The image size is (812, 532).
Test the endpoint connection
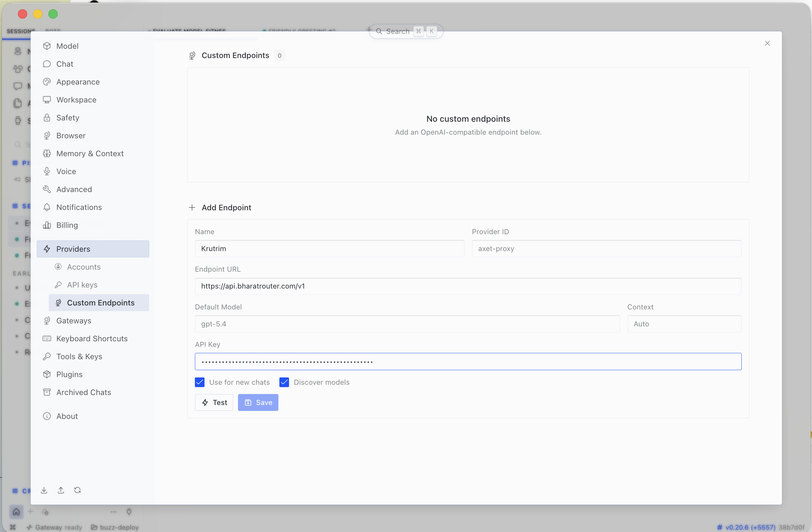pyautogui.click(x=214, y=403)
